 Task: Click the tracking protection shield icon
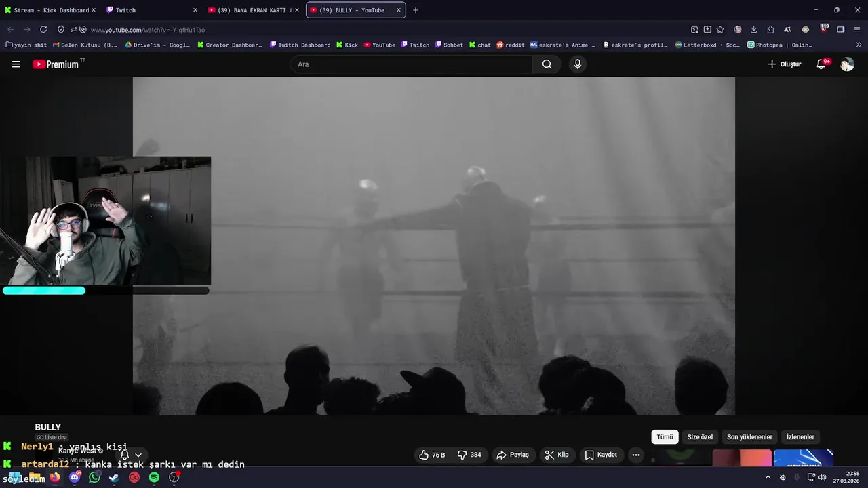[61, 30]
